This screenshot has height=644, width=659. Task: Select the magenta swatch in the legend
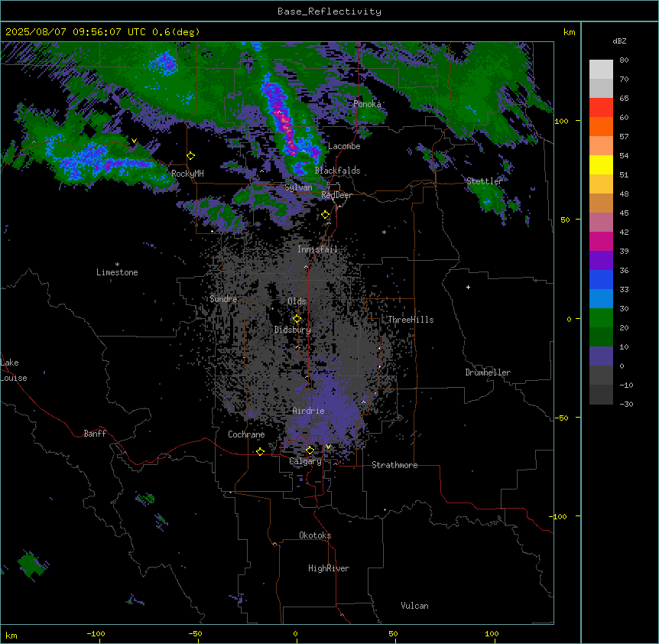(601, 241)
